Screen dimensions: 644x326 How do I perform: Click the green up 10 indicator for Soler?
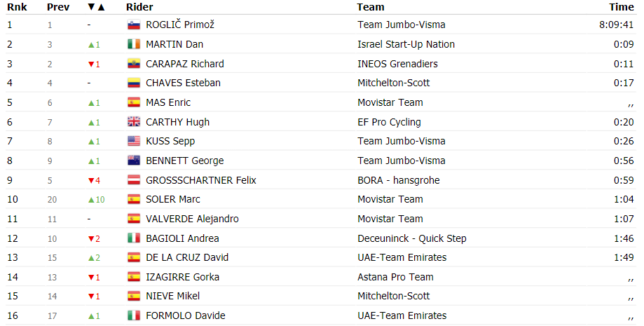[97, 199]
